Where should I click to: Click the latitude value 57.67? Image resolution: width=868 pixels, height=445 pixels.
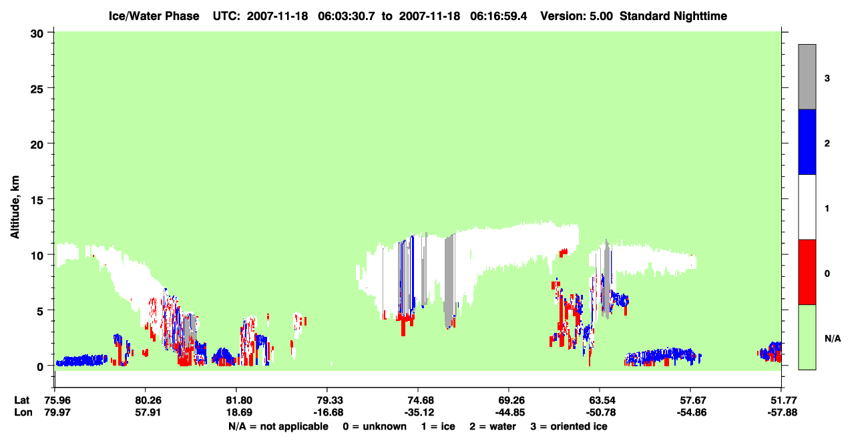tap(690, 400)
